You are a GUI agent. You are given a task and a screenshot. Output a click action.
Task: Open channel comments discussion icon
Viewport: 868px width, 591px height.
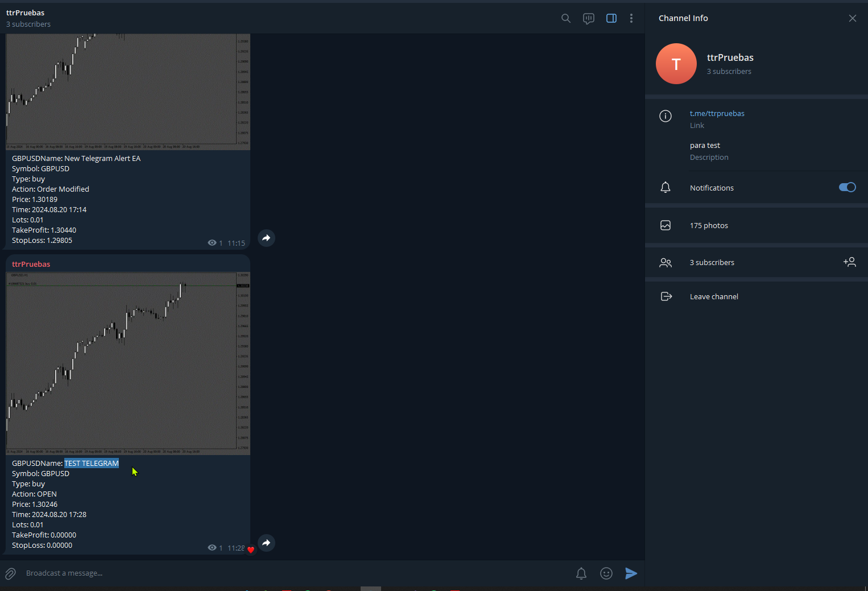click(x=589, y=18)
